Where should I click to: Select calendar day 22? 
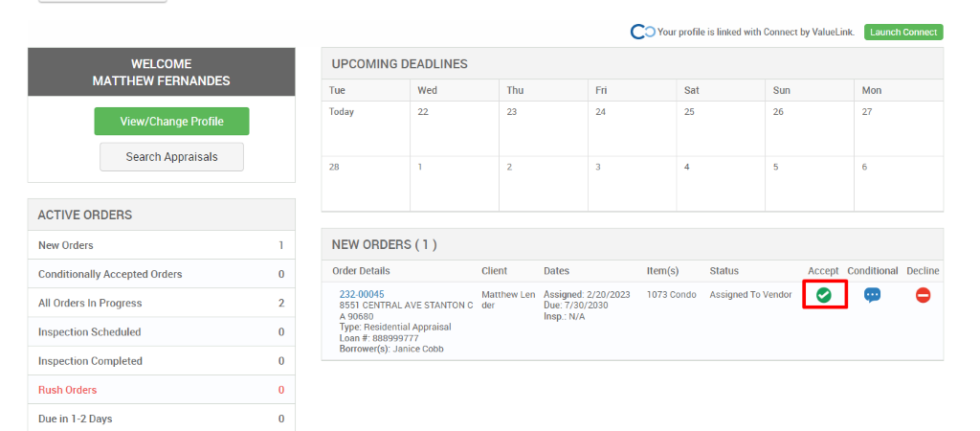(455, 128)
